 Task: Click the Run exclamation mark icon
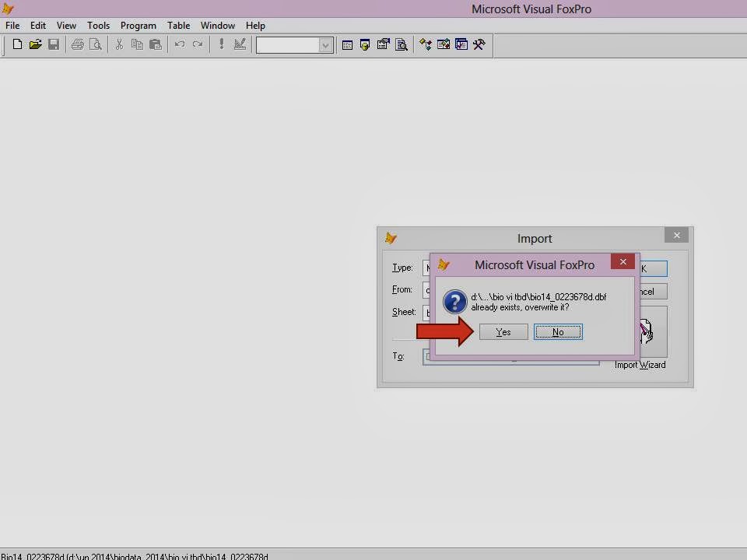[222, 45]
